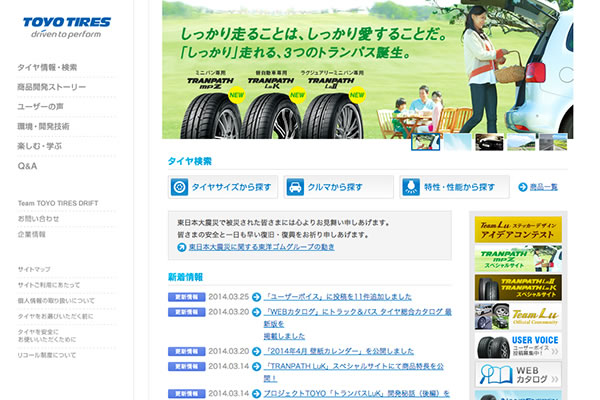This screenshot has height=400, width=600.
Task: Open Team Lu アイデアコンテスト banner
Action: click(x=518, y=230)
